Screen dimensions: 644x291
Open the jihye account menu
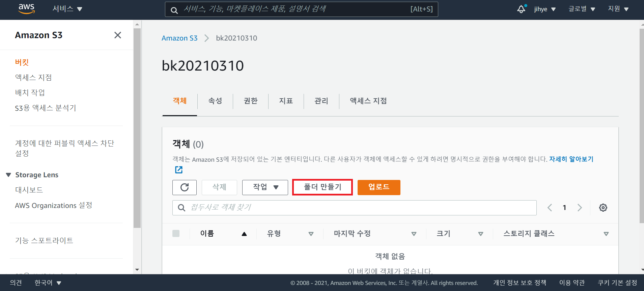point(545,9)
